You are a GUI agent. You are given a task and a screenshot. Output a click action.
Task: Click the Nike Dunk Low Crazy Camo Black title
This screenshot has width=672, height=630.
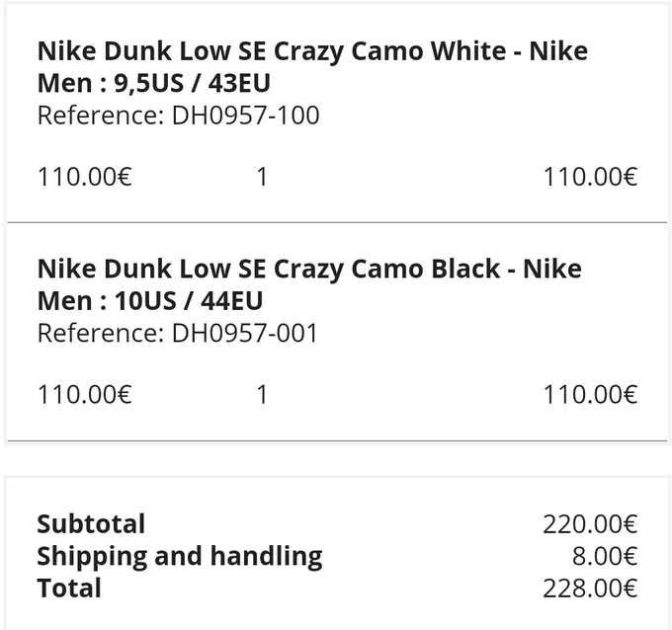point(309,270)
